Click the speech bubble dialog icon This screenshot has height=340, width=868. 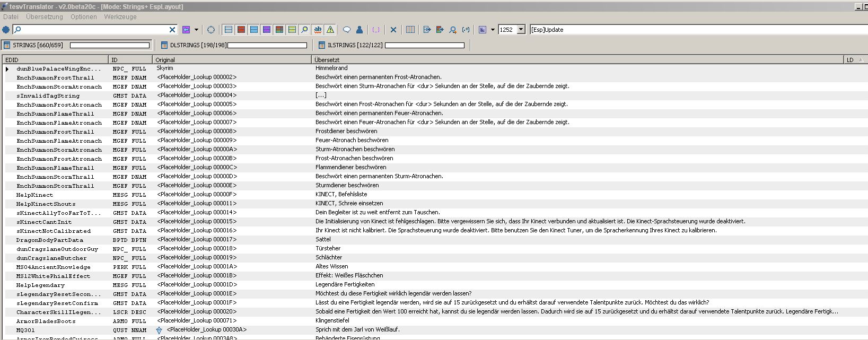click(347, 30)
